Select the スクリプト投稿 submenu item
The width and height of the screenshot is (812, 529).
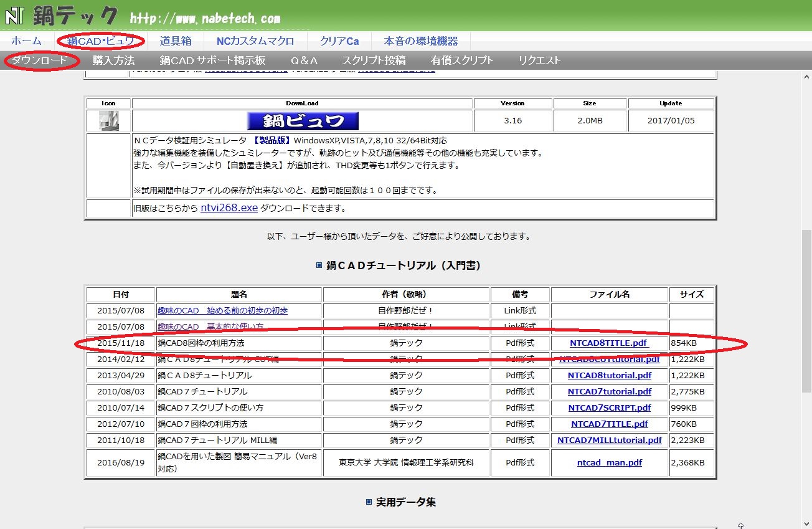point(374,60)
